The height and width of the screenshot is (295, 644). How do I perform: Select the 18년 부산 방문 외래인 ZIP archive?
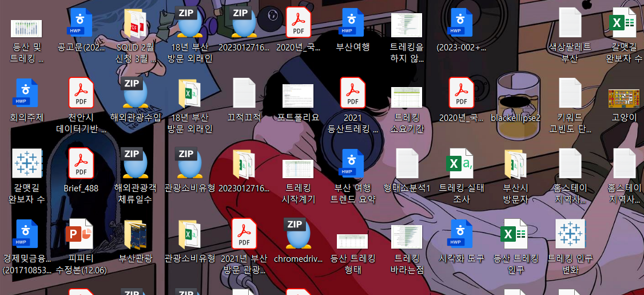click(190, 23)
